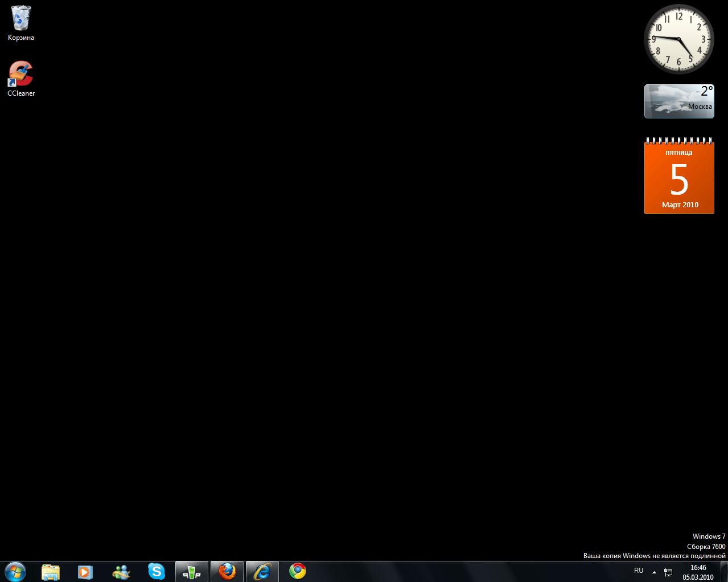Select the CCleaner desktop shortcut
Screen dimensions: 728x582
(21, 74)
